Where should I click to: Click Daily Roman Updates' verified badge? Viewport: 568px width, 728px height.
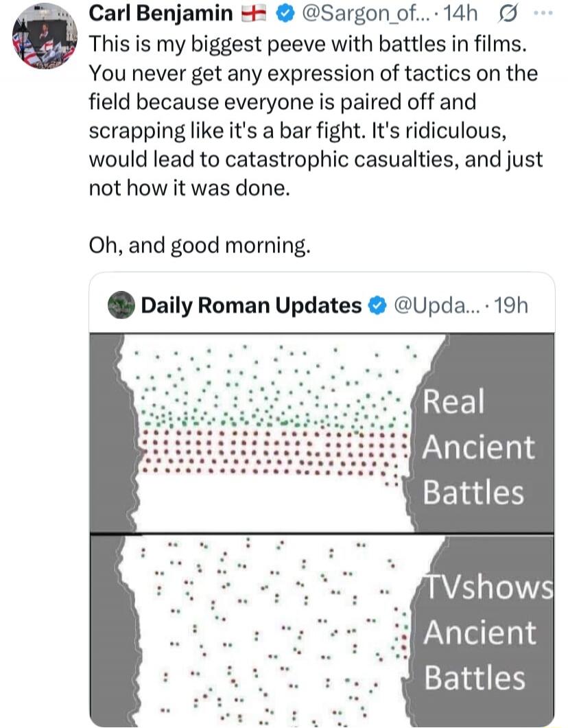[x=377, y=306]
